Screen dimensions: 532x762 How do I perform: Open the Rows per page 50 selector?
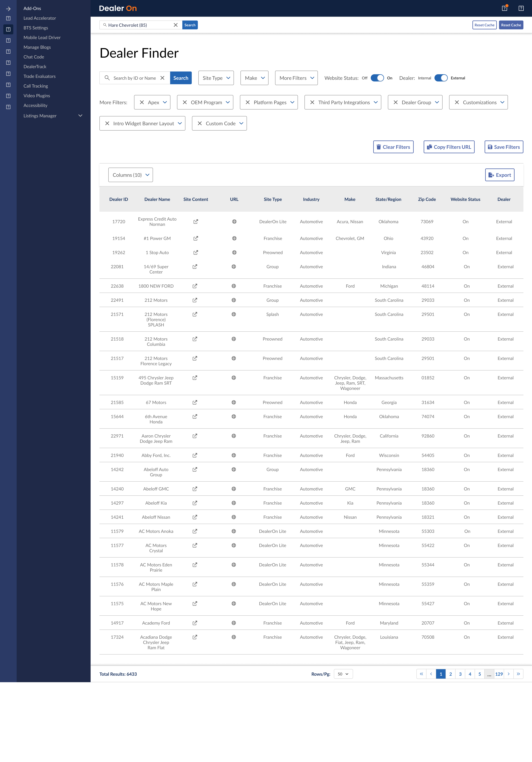[x=343, y=674]
